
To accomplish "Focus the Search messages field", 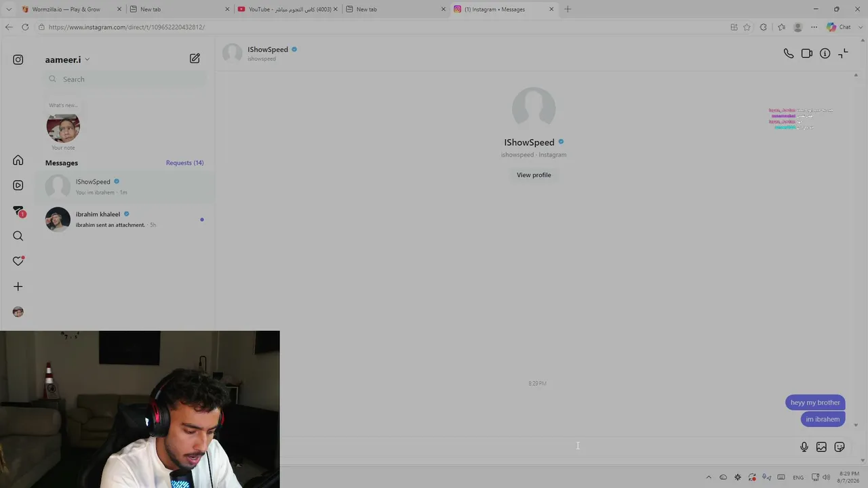I will pyautogui.click(x=125, y=79).
